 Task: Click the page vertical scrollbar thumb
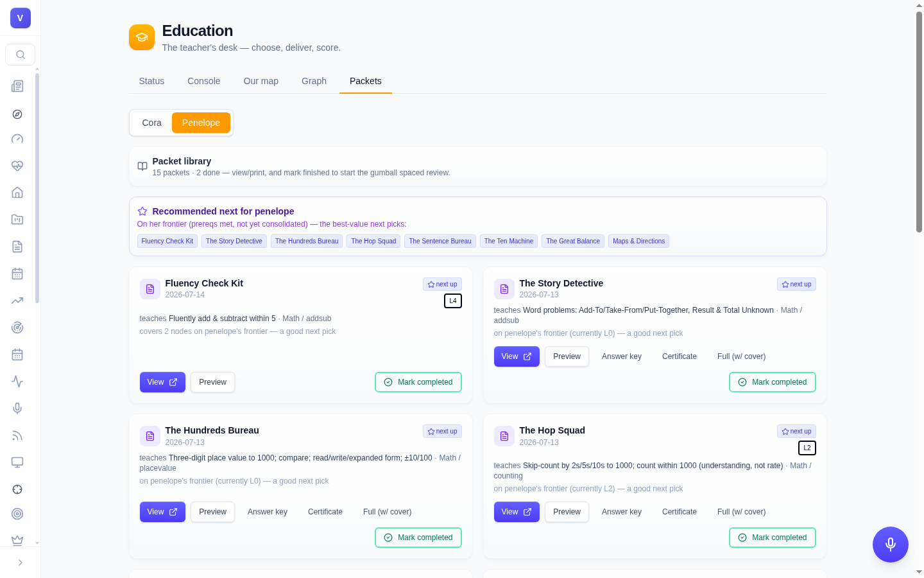(919, 122)
